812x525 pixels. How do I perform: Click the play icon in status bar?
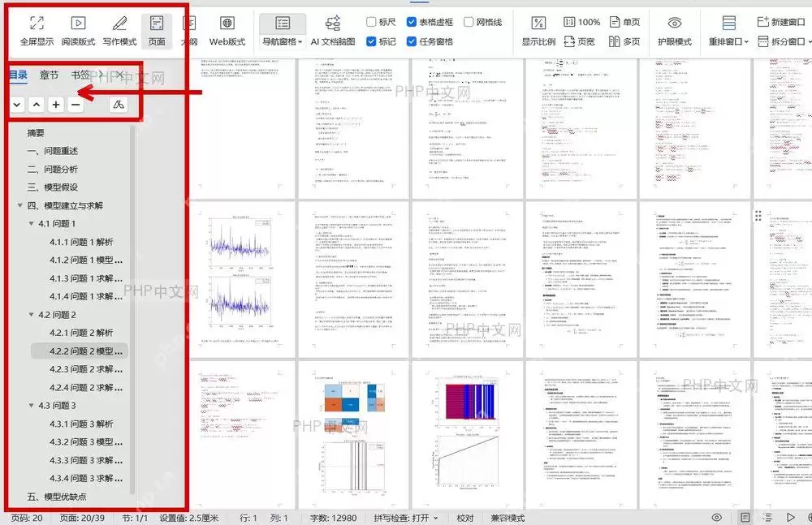790,517
